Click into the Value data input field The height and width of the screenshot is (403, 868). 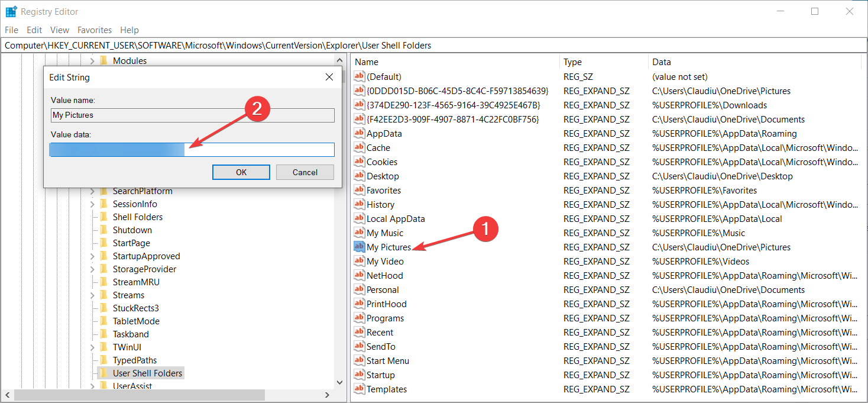pyautogui.click(x=192, y=150)
